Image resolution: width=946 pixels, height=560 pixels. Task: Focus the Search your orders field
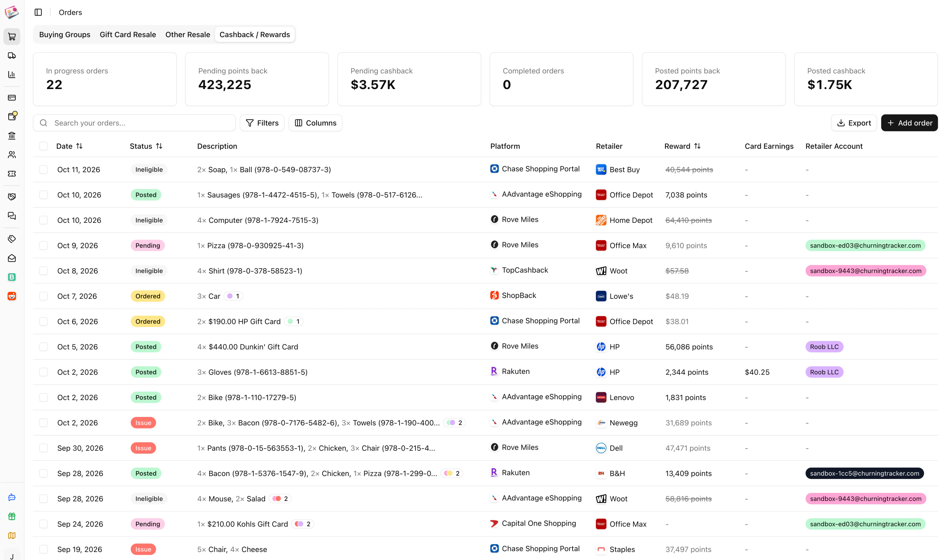(x=134, y=123)
